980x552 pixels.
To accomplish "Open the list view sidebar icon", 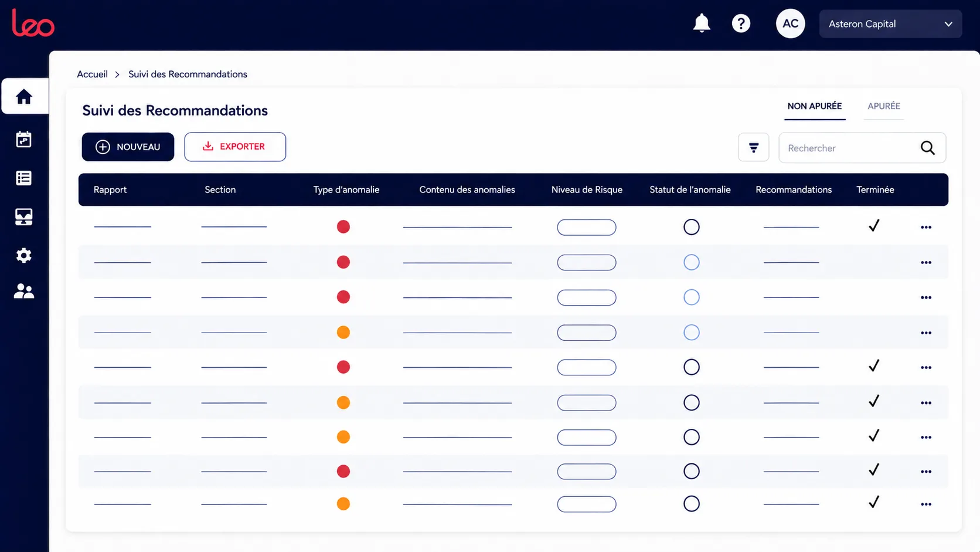I will (x=24, y=178).
